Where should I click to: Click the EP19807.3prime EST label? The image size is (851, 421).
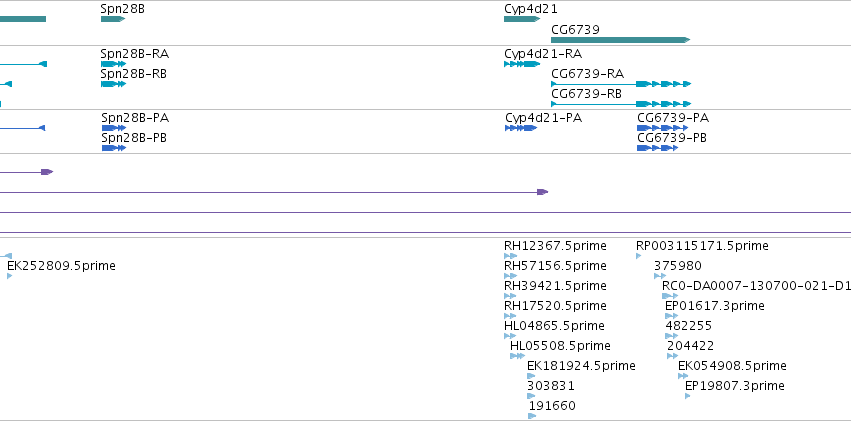coord(735,386)
